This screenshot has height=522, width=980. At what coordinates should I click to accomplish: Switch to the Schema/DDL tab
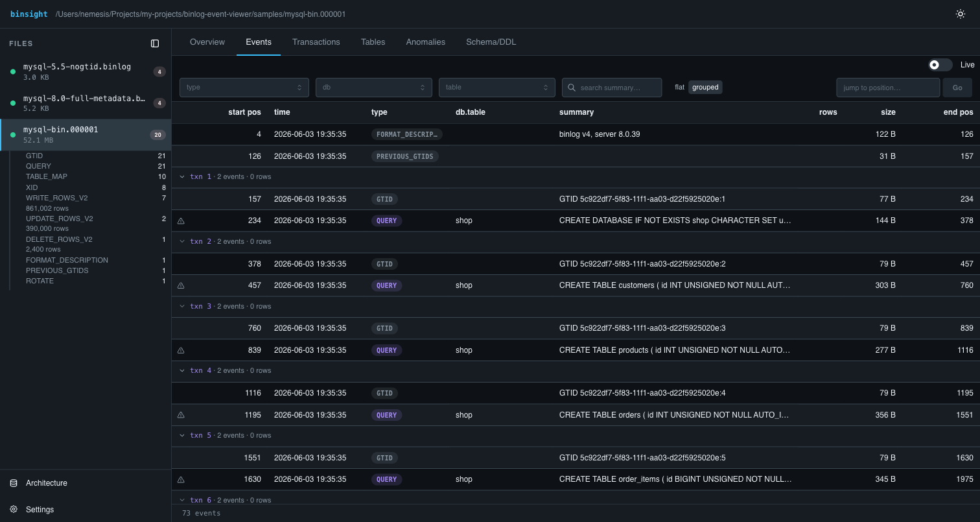pos(491,42)
